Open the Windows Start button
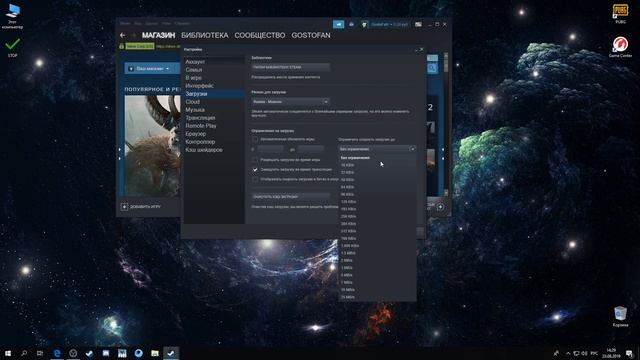Image resolution: width=640 pixels, height=360 pixels. pos(8,353)
